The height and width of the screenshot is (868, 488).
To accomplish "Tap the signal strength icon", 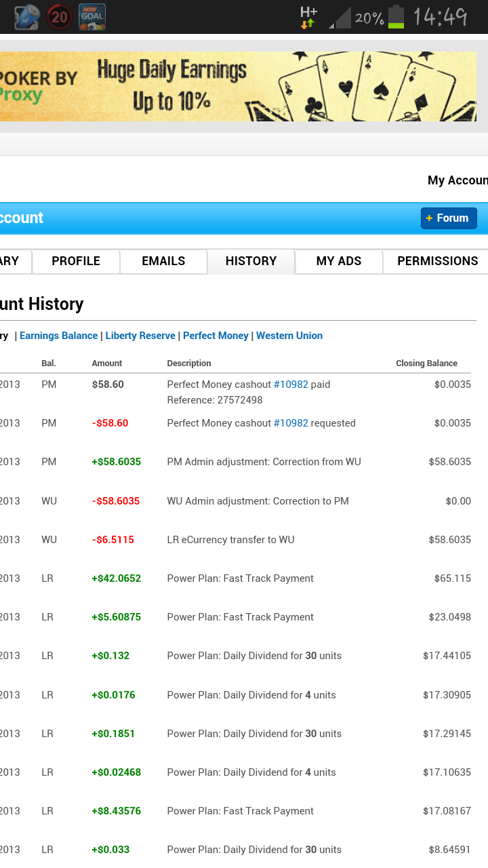I will point(340,18).
